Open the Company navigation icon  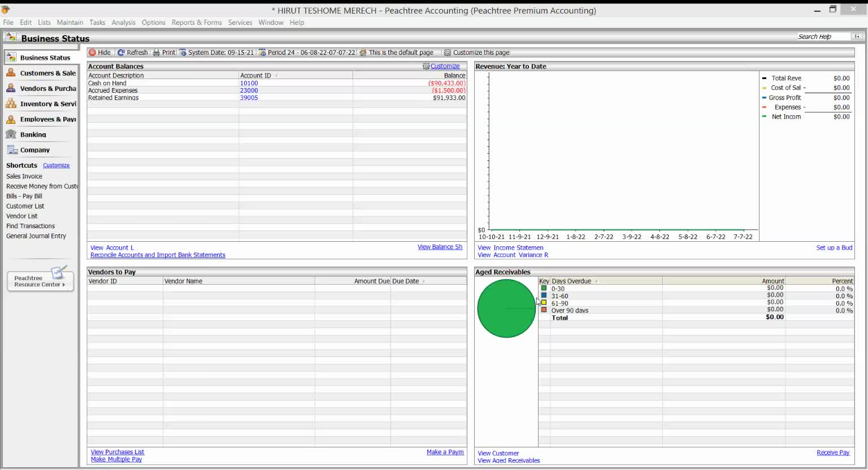[12, 150]
